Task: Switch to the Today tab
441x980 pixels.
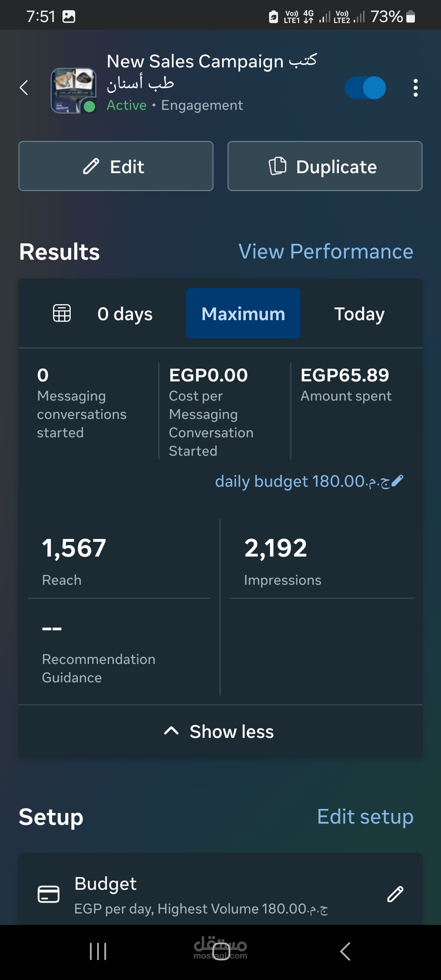Action: click(x=359, y=314)
